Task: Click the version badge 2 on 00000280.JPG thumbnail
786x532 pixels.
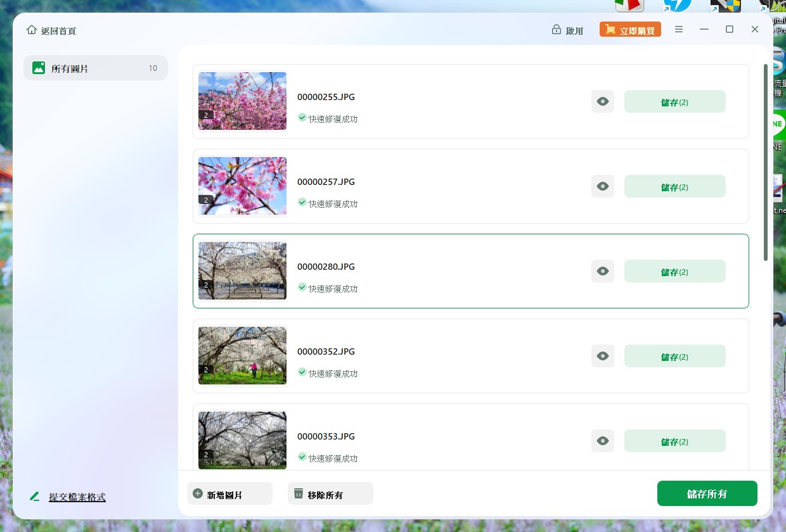Action: pos(205,285)
